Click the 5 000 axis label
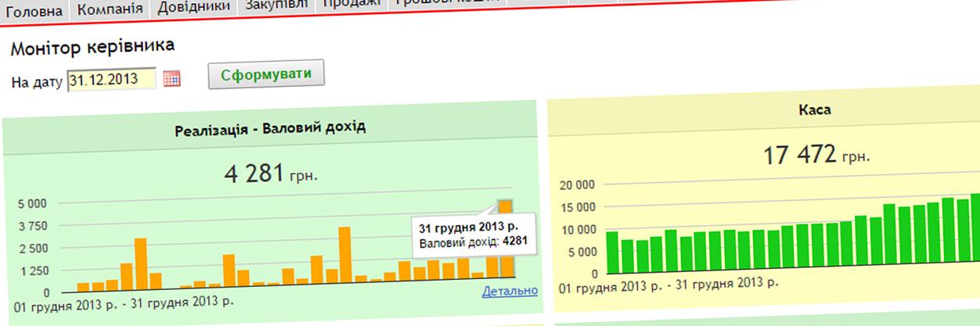The width and height of the screenshot is (980, 326). [32, 204]
